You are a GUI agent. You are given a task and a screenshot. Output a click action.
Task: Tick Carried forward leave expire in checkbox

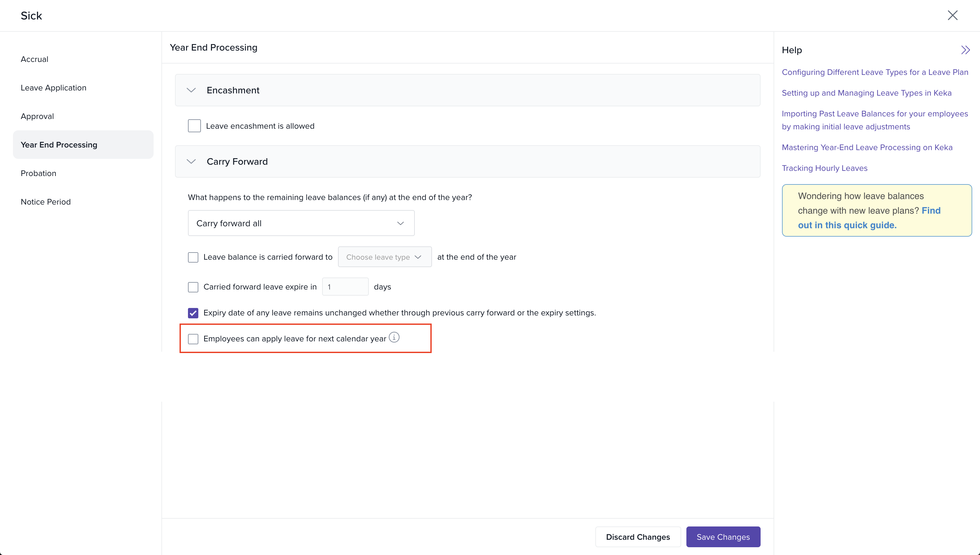point(193,287)
